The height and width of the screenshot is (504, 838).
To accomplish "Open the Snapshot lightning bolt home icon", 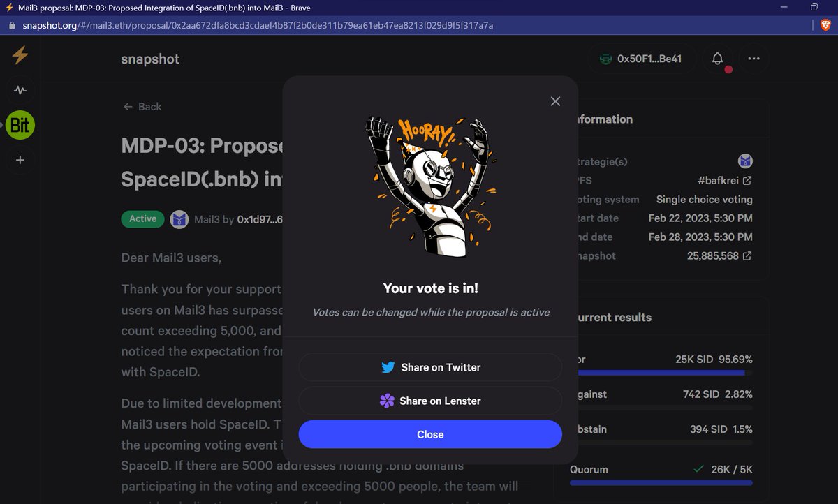I will [x=20, y=54].
